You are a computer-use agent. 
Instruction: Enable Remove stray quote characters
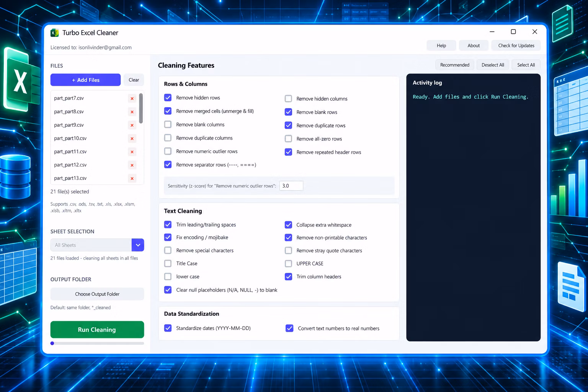pyautogui.click(x=288, y=251)
